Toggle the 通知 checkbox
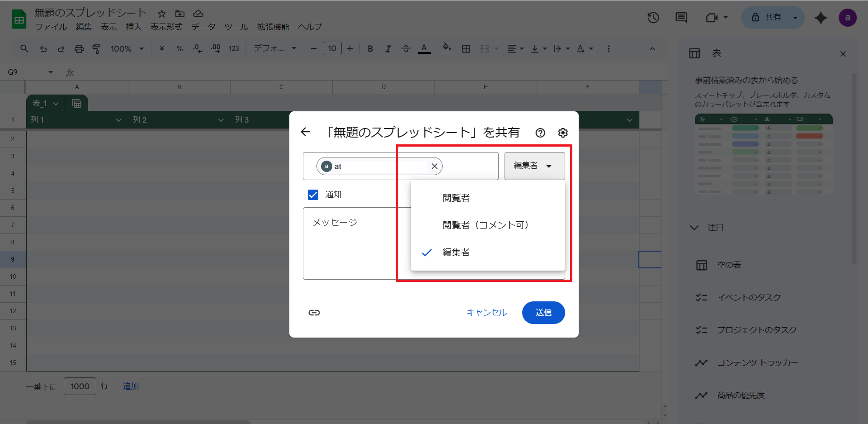868x424 pixels. pos(313,195)
